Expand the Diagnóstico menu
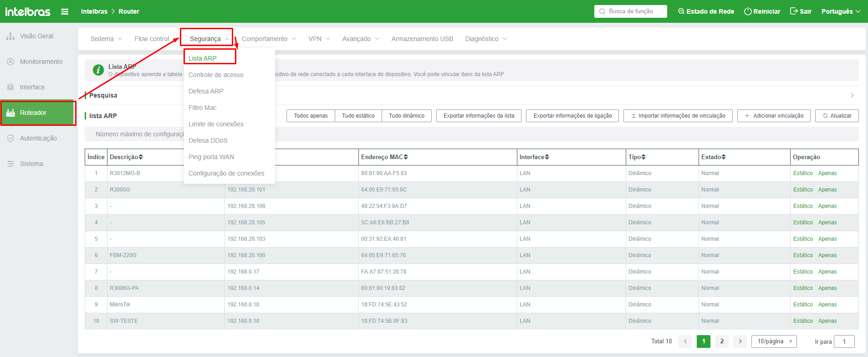This screenshot has width=868, height=357. (486, 39)
